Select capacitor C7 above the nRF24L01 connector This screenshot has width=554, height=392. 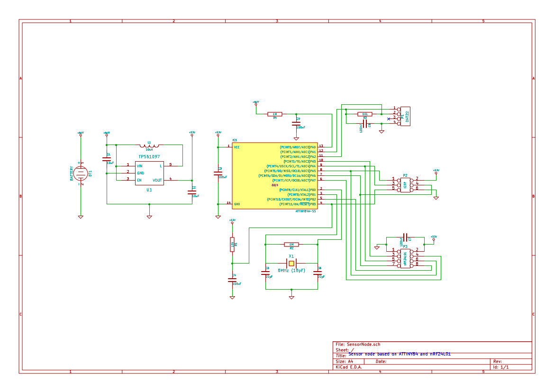tap(405, 237)
